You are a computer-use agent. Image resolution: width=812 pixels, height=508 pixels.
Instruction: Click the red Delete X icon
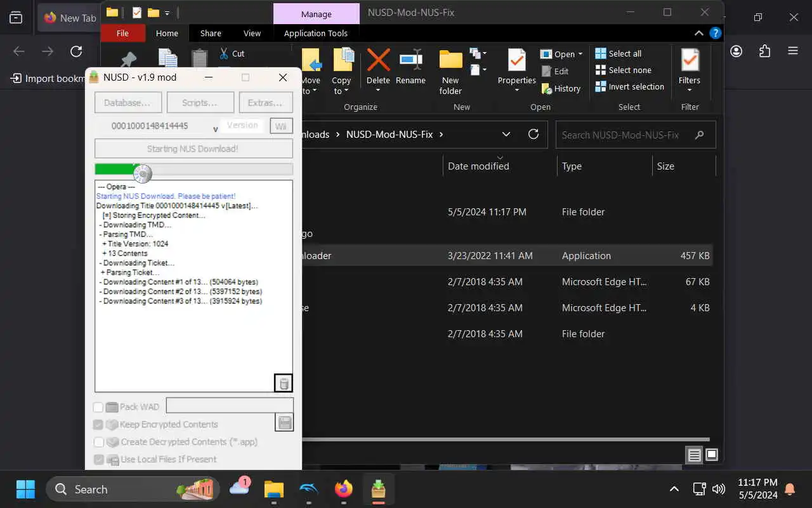(379, 60)
